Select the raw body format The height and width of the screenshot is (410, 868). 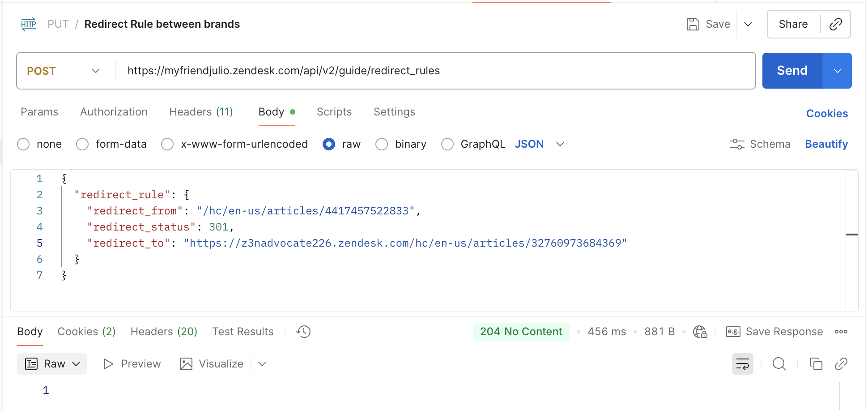329,144
